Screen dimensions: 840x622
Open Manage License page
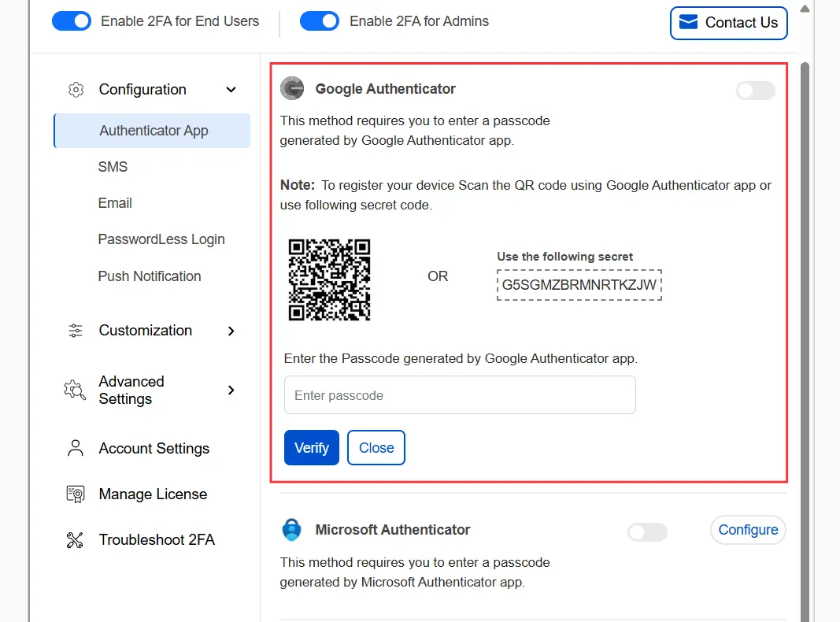154,494
